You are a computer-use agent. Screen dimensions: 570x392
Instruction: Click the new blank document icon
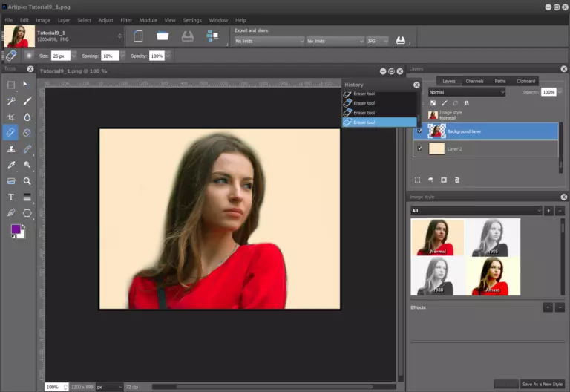point(137,36)
